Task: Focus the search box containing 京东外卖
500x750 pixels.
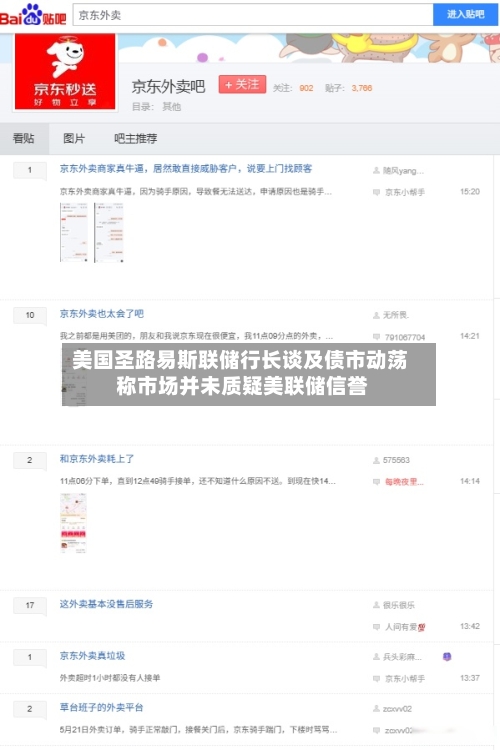Action: (253, 15)
